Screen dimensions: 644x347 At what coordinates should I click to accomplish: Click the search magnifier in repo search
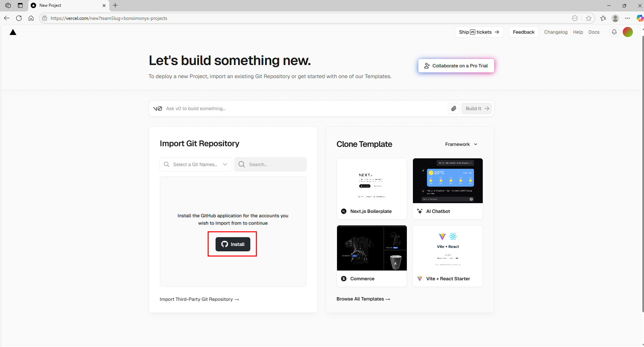(x=242, y=164)
